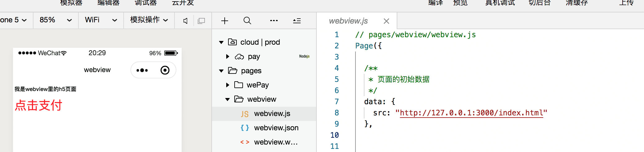Expand the pay cloud function folder
The image size is (644, 152).
click(x=228, y=56)
